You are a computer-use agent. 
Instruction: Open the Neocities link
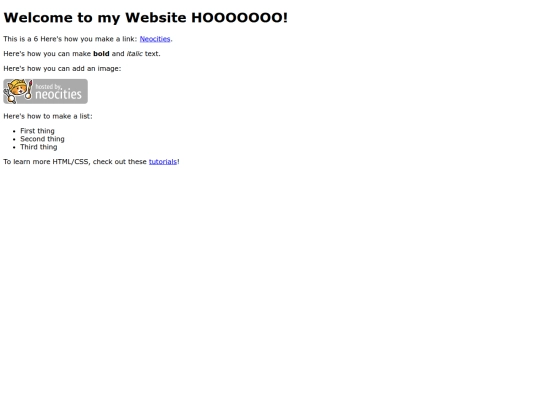155,39
